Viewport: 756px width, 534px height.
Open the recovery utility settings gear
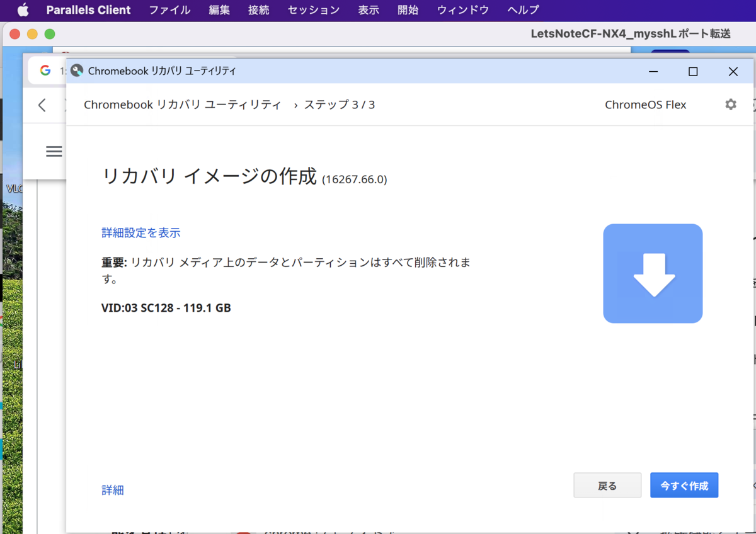point(731,105)
